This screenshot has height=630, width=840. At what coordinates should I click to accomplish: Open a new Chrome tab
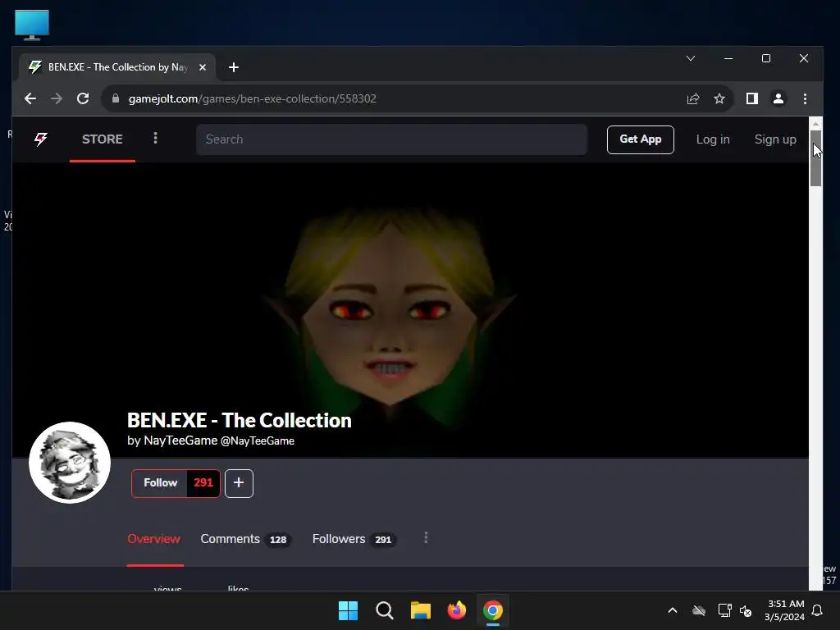pos(234,67)
